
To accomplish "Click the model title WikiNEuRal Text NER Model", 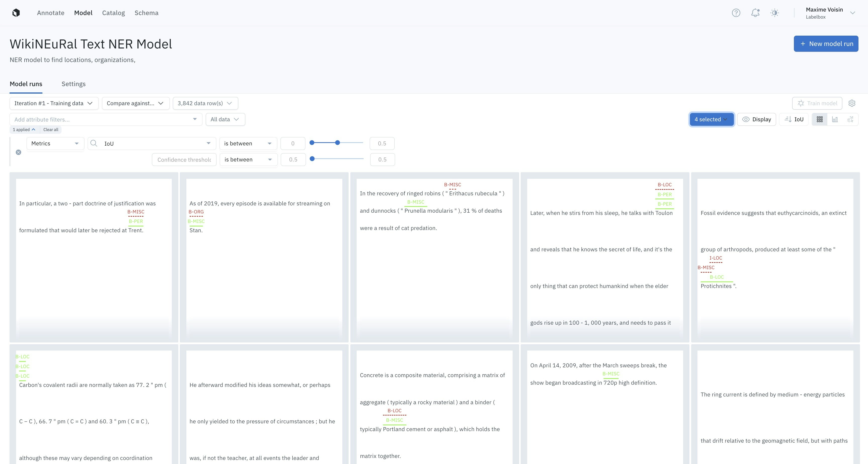I will 91,44.
